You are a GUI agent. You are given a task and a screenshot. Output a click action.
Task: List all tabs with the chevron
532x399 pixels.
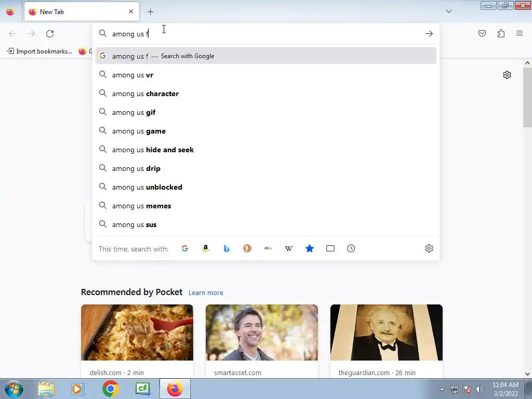(x=448, y=11)
